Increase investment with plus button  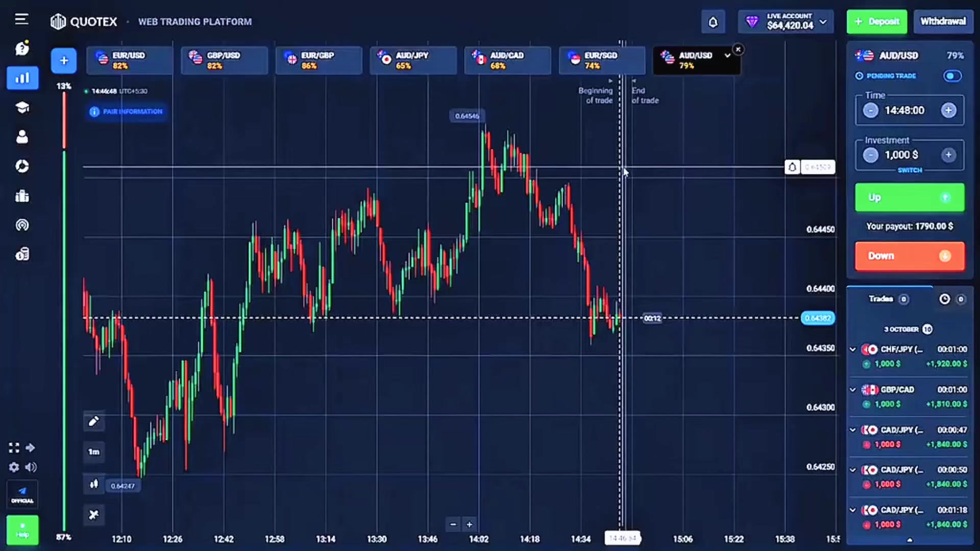[x=949, y=155]
